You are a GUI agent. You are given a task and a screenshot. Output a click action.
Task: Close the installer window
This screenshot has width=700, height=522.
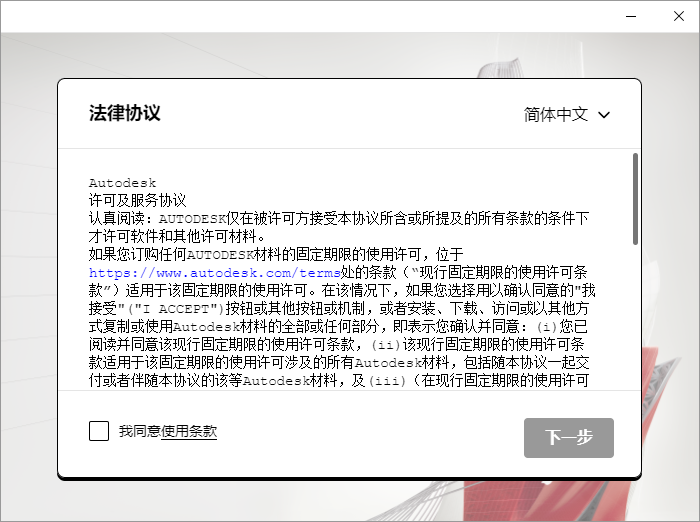[679, 16]
